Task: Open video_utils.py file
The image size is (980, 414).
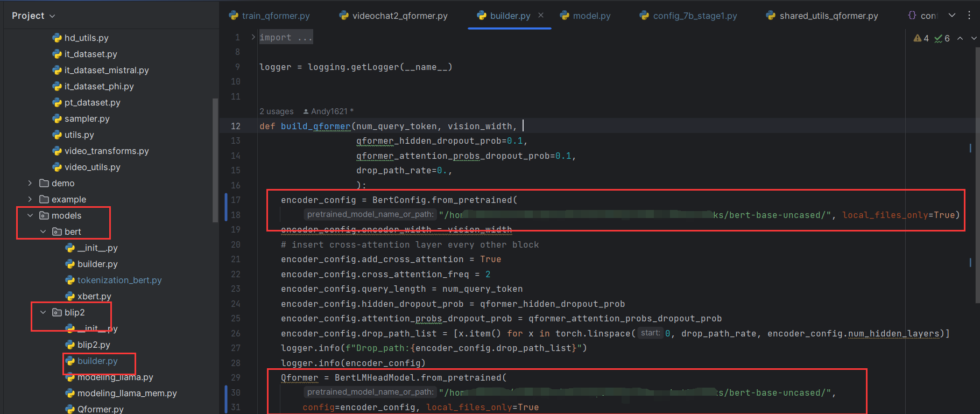Action: [92, 167]
